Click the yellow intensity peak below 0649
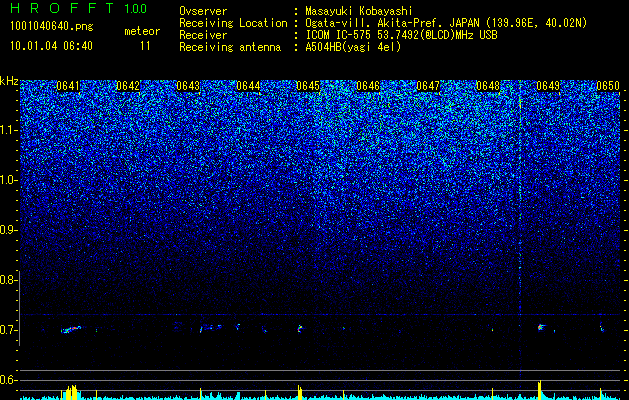629x400 pixels. point(540,389)
